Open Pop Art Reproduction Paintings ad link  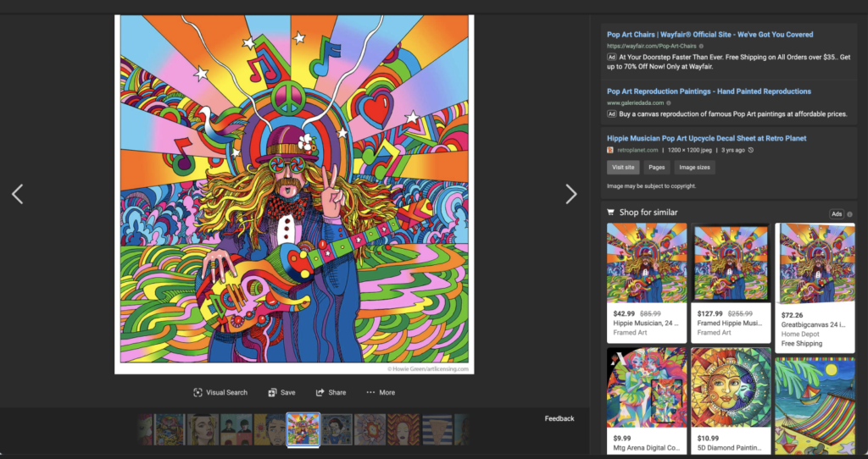click(x=709, y=91)
